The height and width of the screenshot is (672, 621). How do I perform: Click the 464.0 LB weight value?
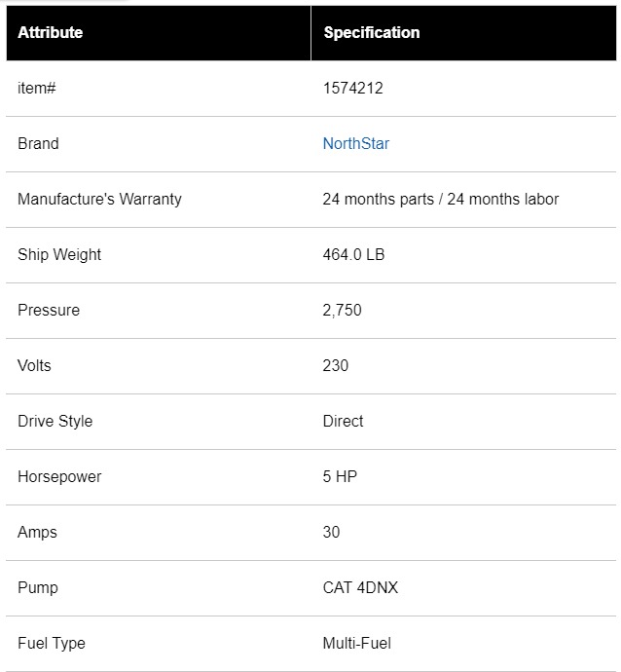pos(354,255)
